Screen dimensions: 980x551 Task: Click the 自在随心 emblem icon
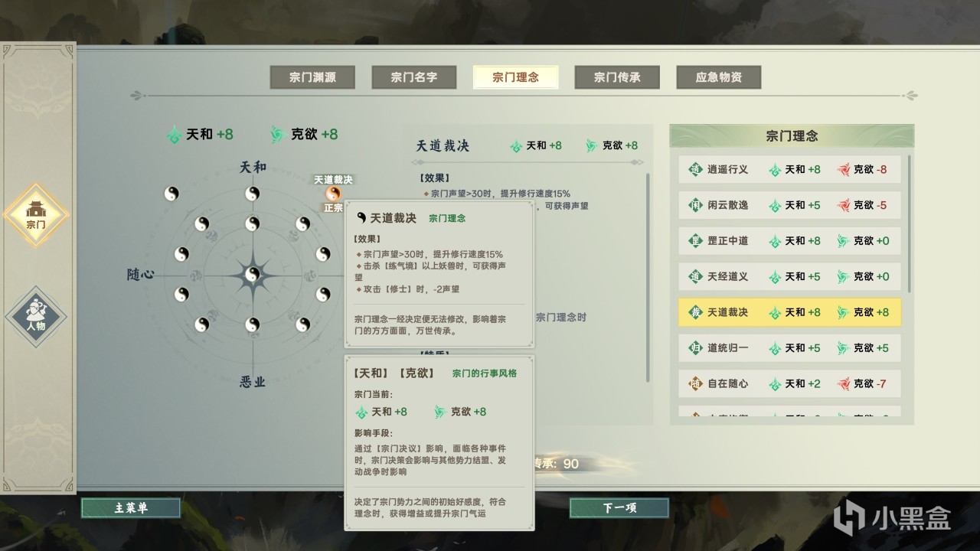tap(695, 383)
